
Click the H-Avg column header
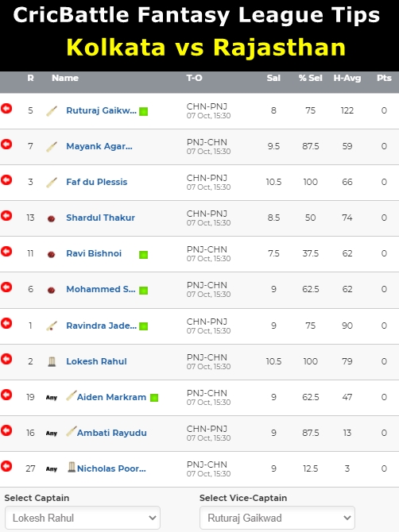point(347,78)
